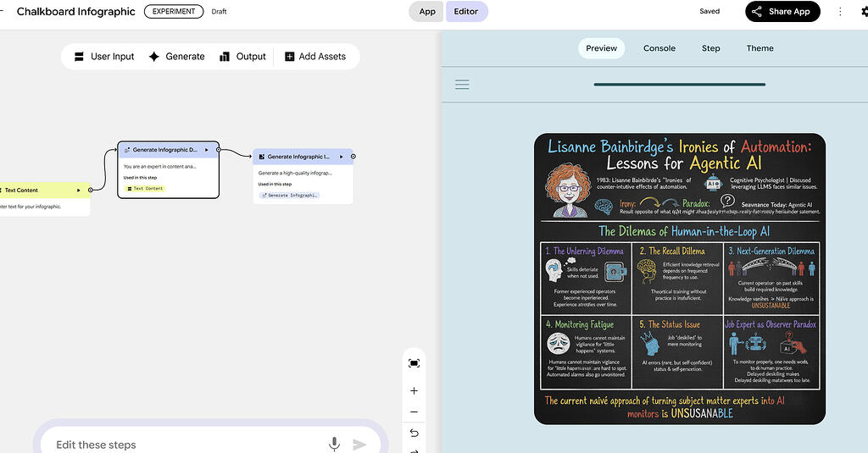Click the undo arrow icon
Screen dimensions: 868x453
(x=414, y=433)
